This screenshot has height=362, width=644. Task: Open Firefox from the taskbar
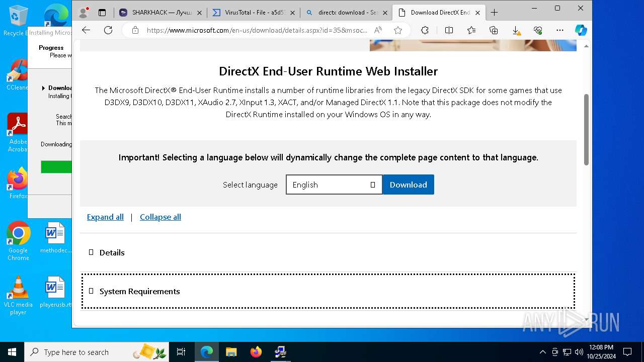coord(256,352)
